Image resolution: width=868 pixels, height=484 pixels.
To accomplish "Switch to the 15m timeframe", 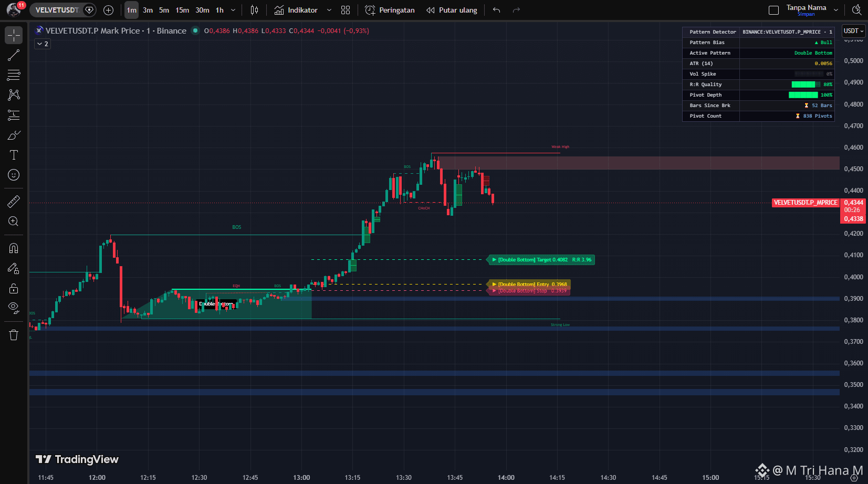I will click(x=182, y=10).
